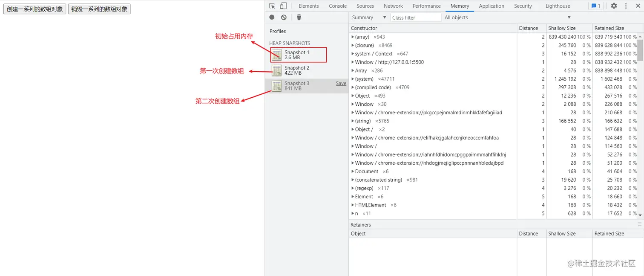Switch to the Console tab
This screenshot has width=644, height=276.
338,6
